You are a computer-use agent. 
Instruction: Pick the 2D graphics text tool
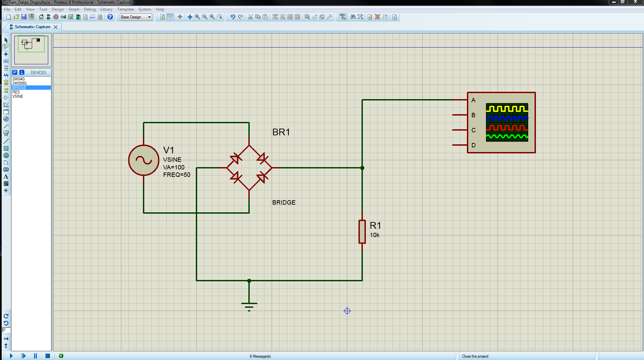(6, 176)
